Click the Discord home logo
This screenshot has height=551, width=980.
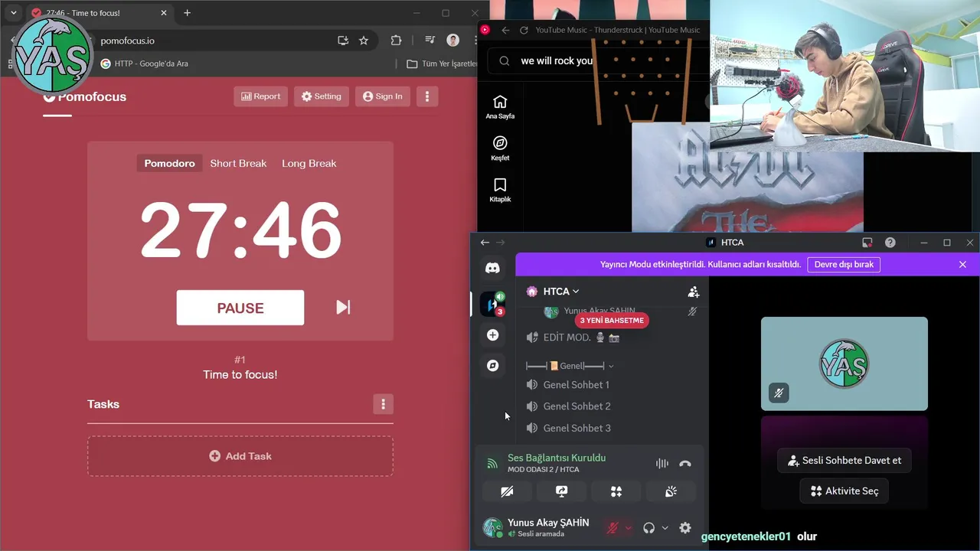click(x=492, y=269)
